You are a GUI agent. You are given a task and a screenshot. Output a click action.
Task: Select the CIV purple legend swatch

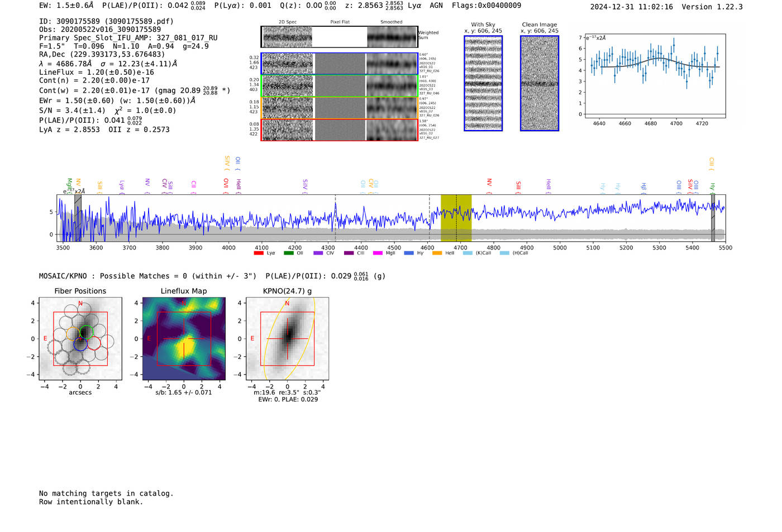[318, 253]
